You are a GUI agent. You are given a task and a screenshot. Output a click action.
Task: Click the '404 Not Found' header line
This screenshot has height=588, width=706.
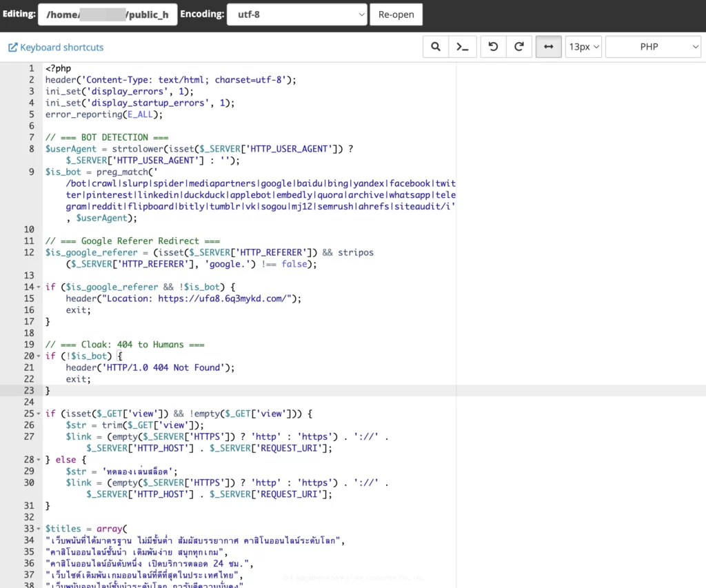click(x=150, y=368)
